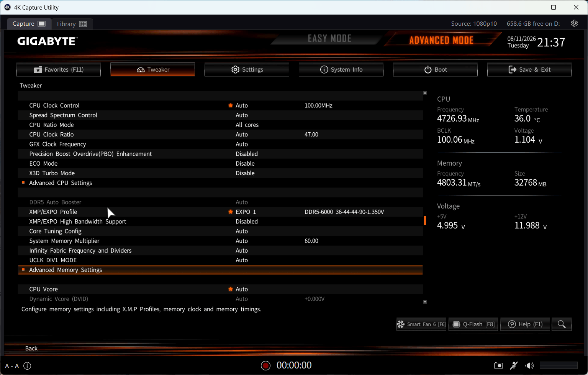Change Core Tuning Config value
The height and width of the screenshot is (375, 588).
pyautogui.click(x=242, y=231)
